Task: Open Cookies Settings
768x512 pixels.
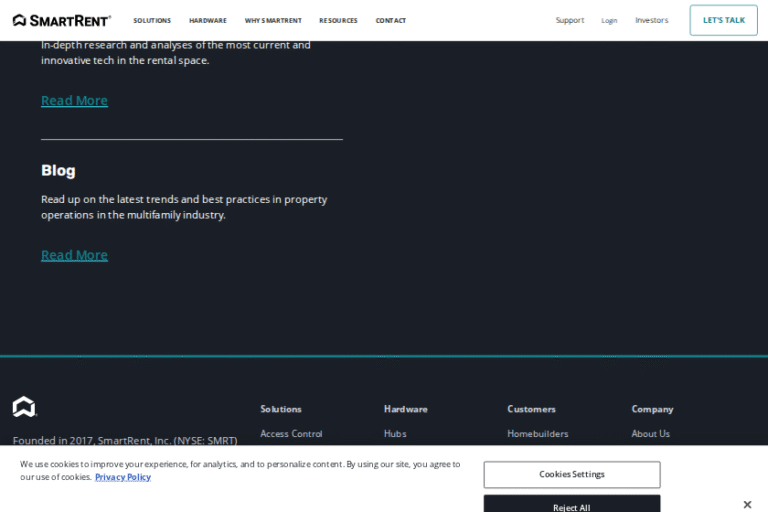Action: 572,474
